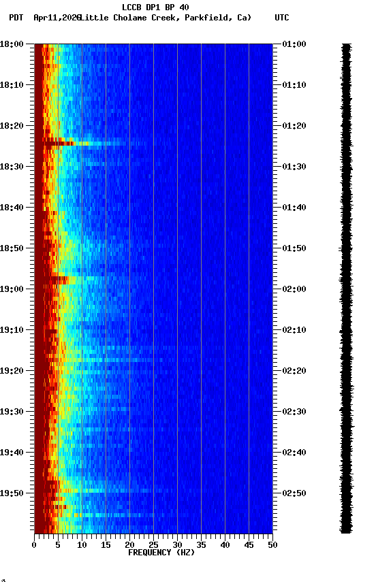This screenshot has height=588, width=376.
Task: Click the 18:30 PDT time label
Action: [x=12, y=167]
